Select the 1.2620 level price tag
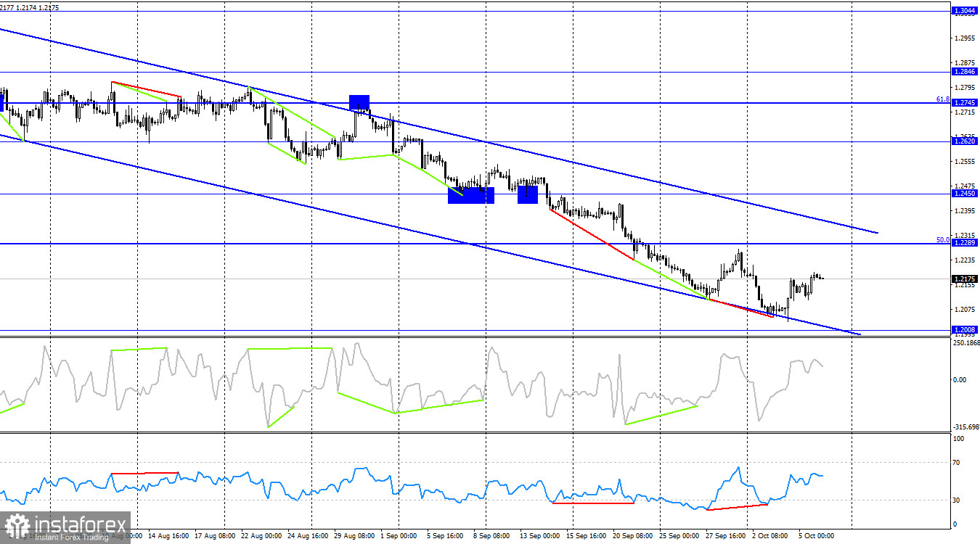 tap(963, 141)
